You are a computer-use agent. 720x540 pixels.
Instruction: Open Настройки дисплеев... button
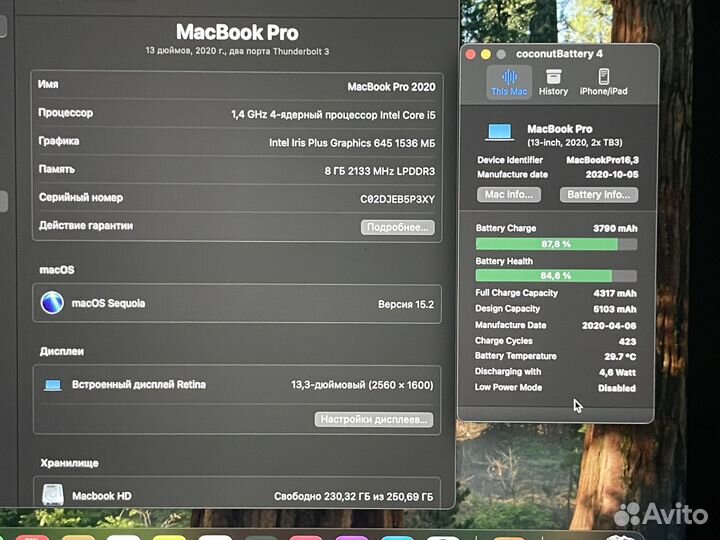[374, 419]
